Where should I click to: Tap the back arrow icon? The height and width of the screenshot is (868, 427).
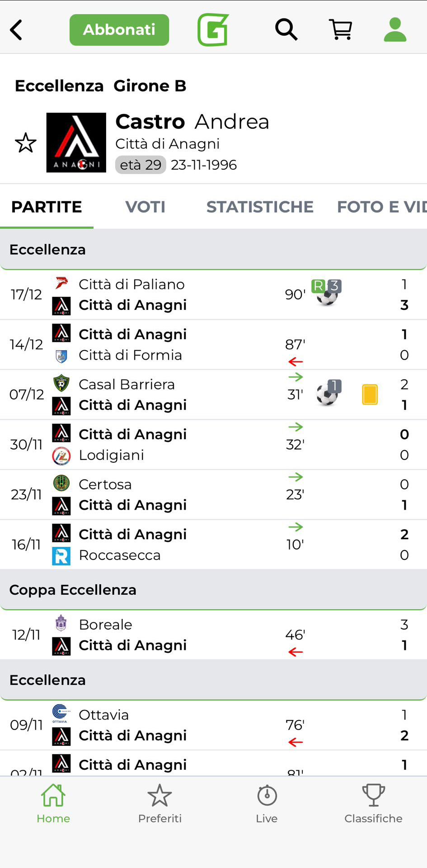tap(16, 30)
